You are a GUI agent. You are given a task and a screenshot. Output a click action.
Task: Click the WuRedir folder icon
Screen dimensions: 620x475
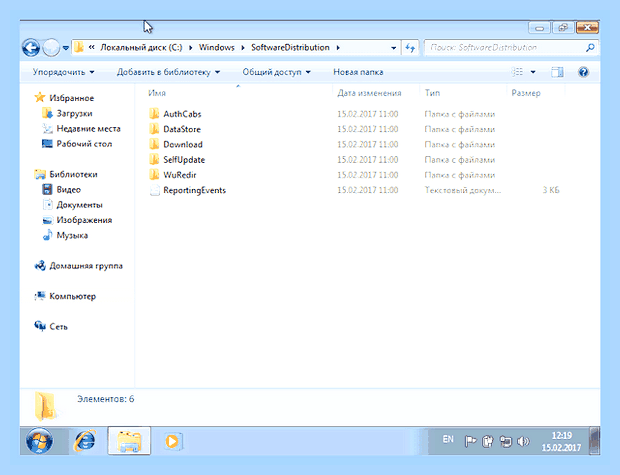(154, 174)
